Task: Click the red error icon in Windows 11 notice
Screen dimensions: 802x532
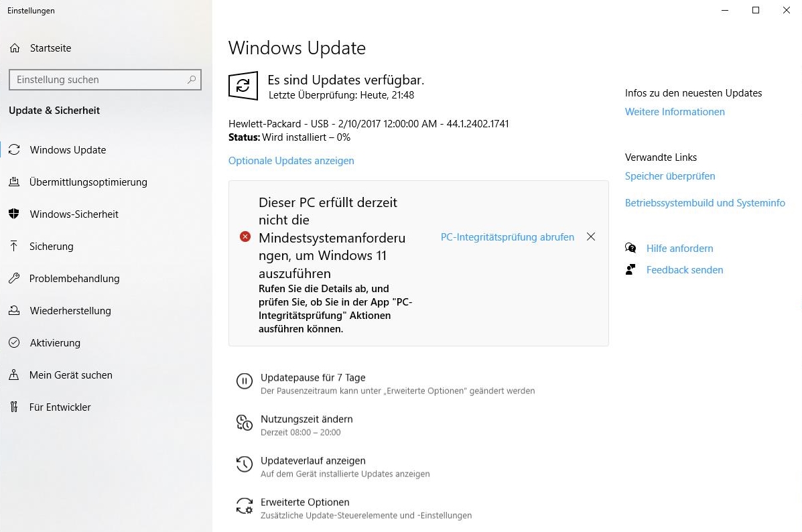Action: 245,237
